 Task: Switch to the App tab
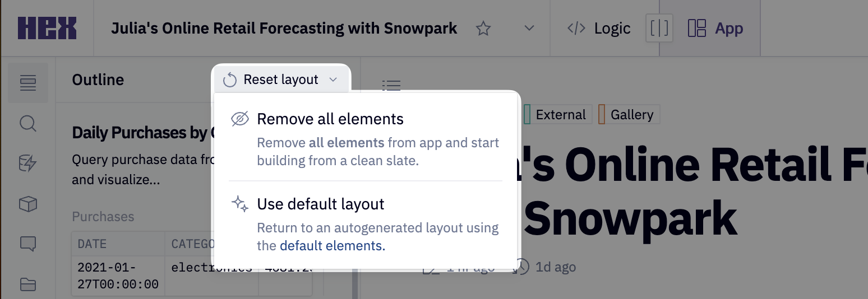pyautogui.click(x=716, y=29)
